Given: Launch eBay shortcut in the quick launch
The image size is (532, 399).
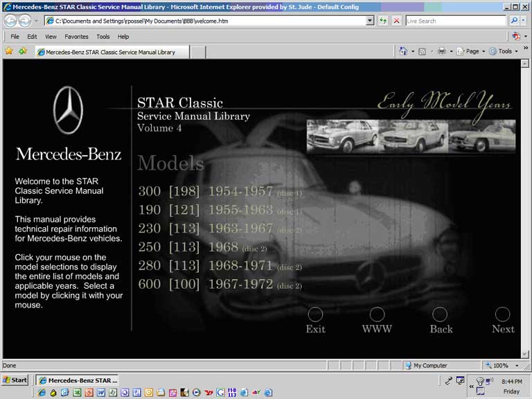Looking at the screenshot, I should 256,393.
